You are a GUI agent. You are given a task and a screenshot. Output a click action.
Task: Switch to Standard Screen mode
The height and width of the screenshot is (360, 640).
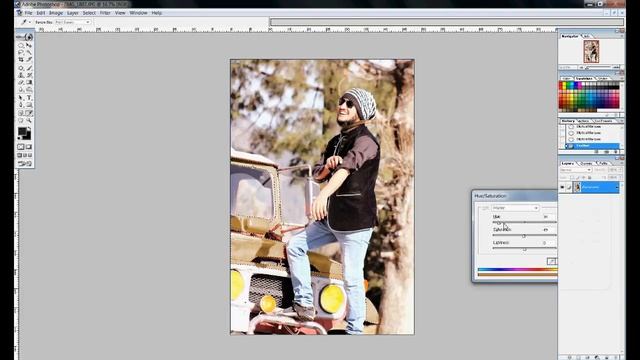20,156
